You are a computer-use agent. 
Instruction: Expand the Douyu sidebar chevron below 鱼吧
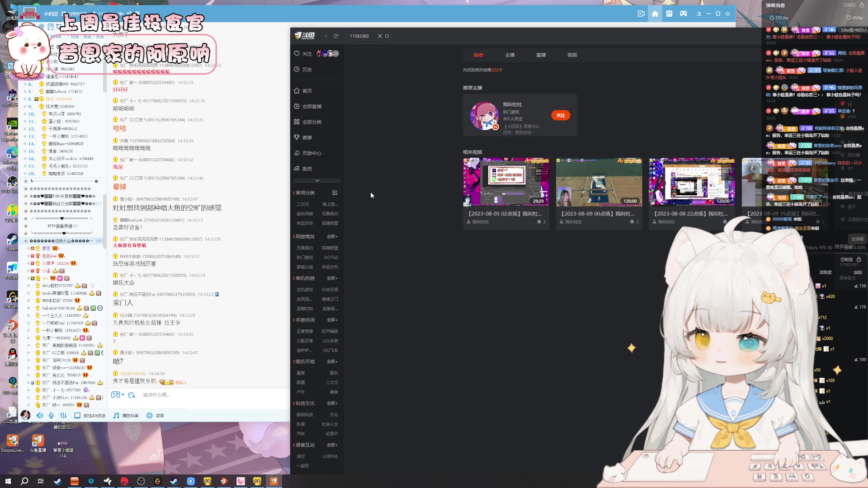[317, 181]
